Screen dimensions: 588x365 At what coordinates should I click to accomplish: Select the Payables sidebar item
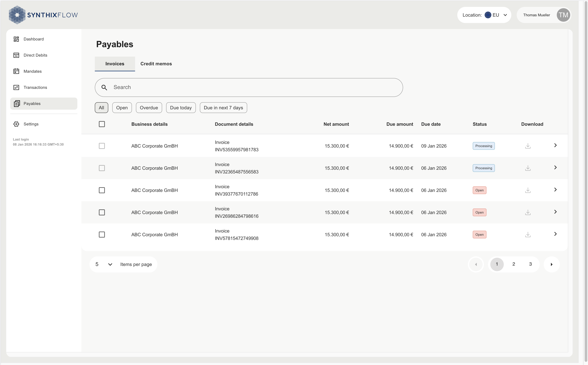click(44, 104)
